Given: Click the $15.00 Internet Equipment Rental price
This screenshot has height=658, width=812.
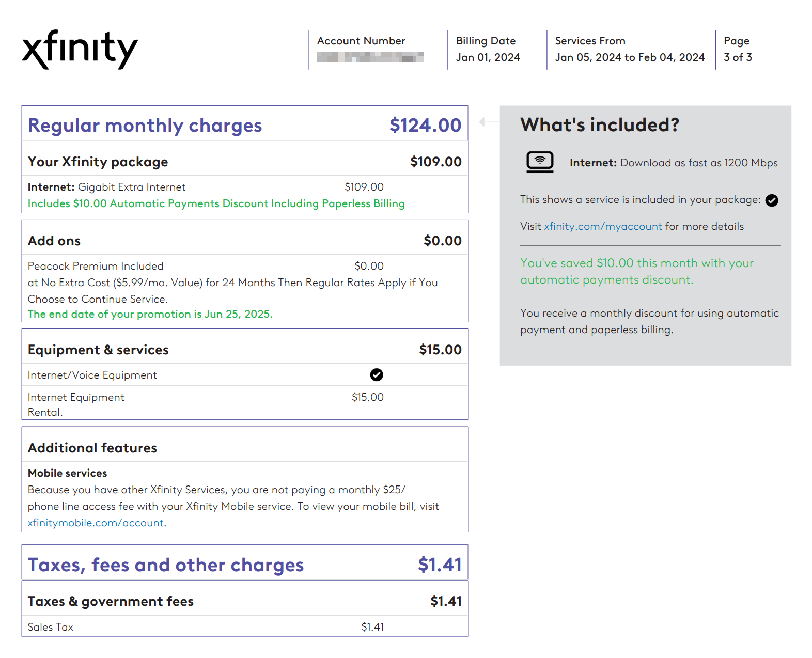Looking at the screenshot, I should [x=368, y=397].
